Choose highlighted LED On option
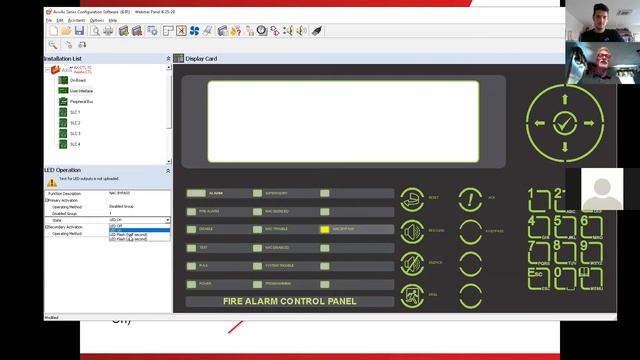Screen dimensions: 640x360 pos(139,230)
